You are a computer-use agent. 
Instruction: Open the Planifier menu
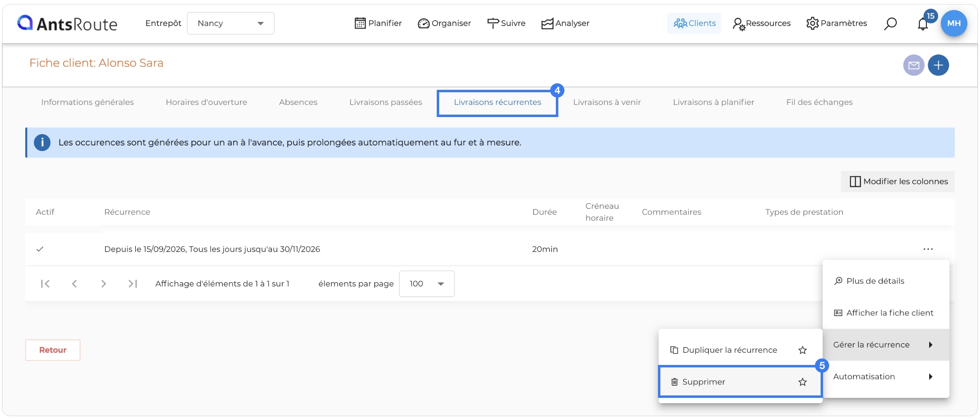[378, 23]
